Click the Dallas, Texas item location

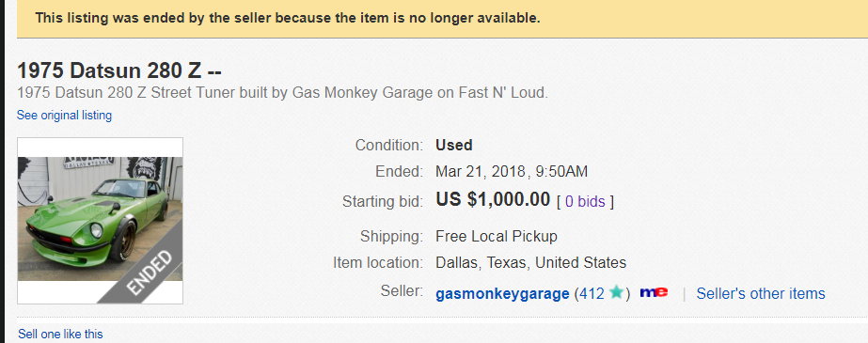531,262
